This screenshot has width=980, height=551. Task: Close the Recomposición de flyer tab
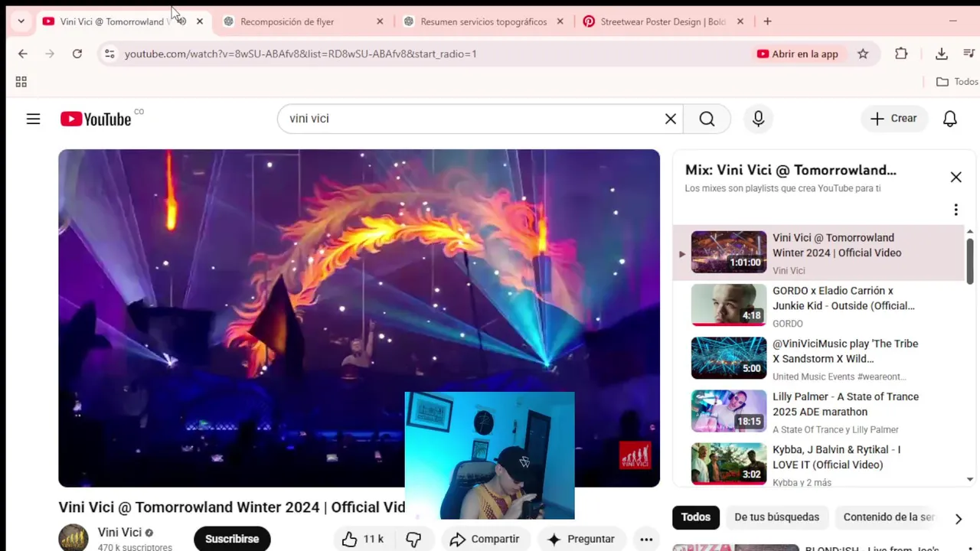coord(380,21)
